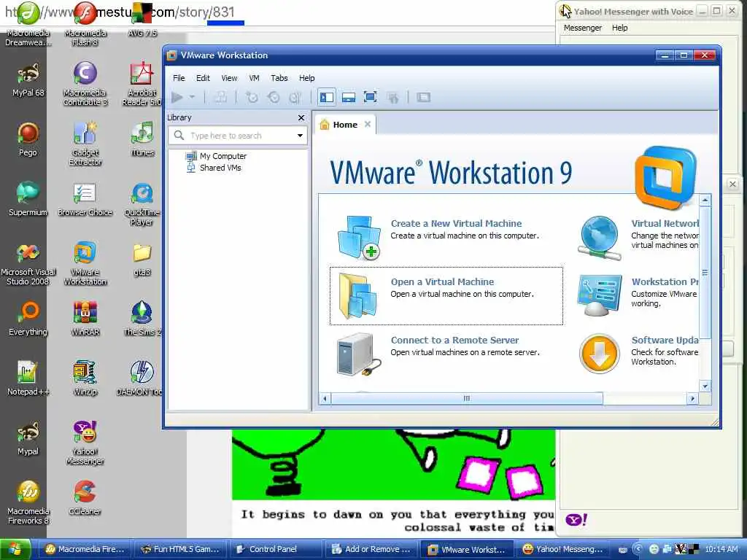Toggle the thumbnail bar toolbar icon
Image resolution: width=747 pixels, height=560 pixels.
[349, 98]
